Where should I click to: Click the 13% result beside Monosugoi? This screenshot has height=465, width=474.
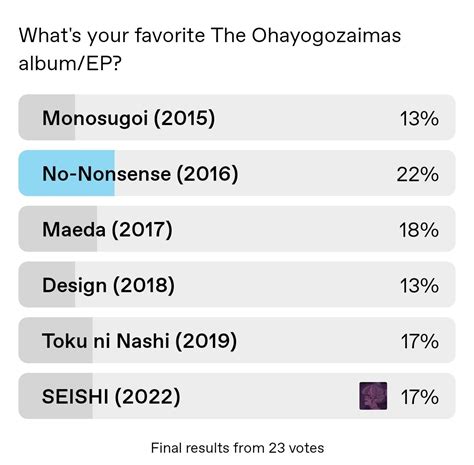(419, 119)
